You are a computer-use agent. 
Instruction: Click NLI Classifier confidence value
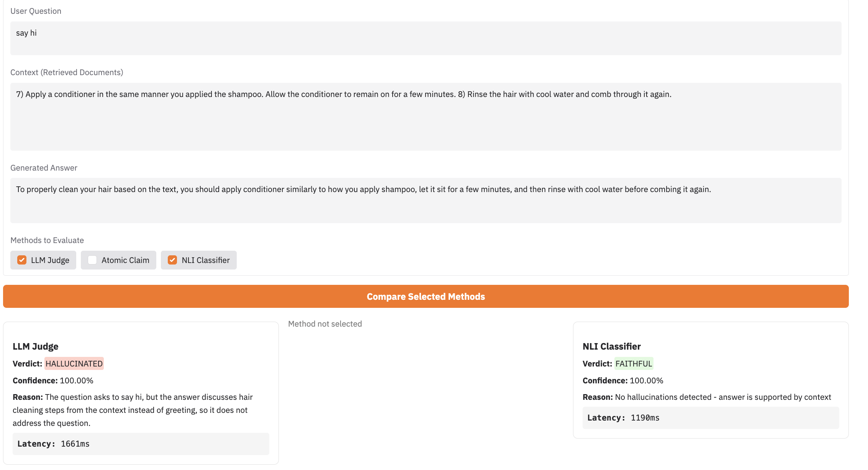(646, 380)
